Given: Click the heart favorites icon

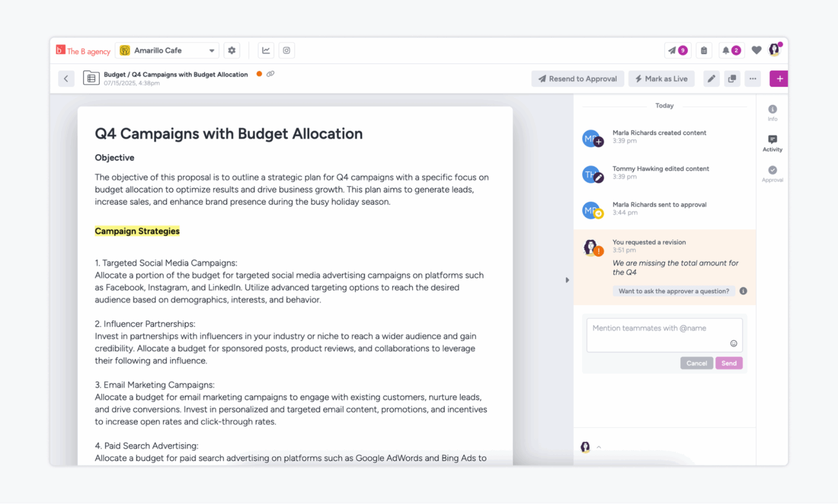Looking at the screenshot, I should coord(756,50).
